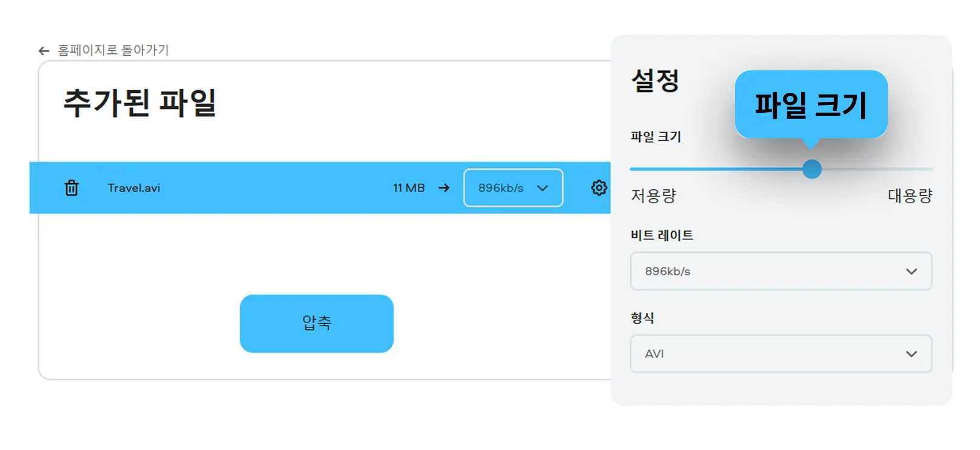
Task: Click the chevron in the AVI format box
Action: pos(911,354)
